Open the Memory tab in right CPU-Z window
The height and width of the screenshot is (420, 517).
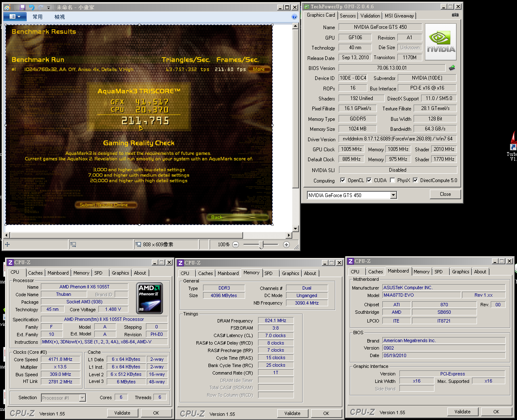(422, 272)
